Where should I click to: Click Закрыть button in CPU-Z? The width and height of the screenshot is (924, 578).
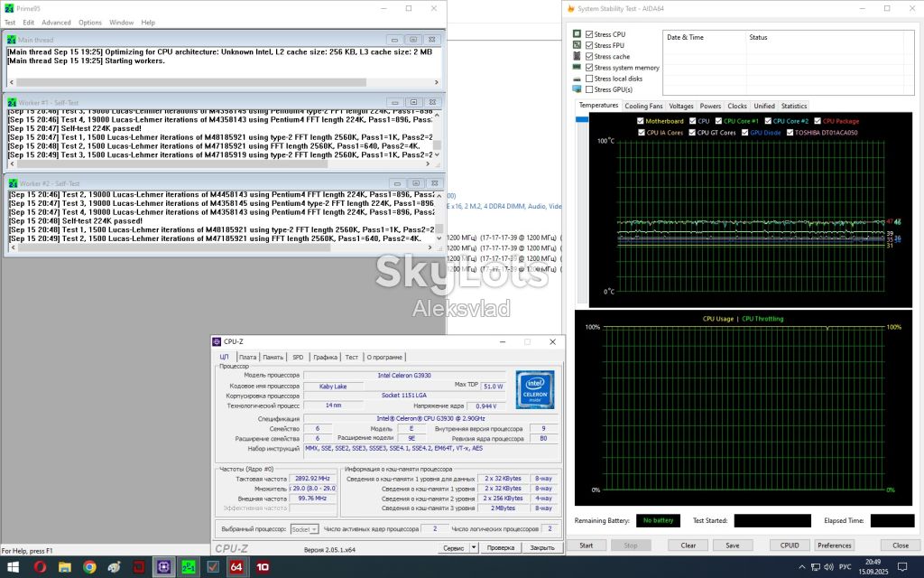[x=542, y=548]
